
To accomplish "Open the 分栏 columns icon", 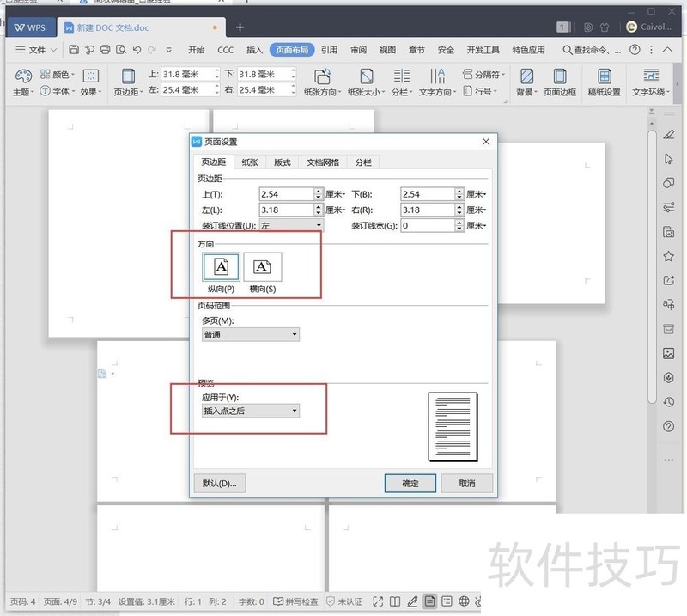I will [x=401, y=82].
